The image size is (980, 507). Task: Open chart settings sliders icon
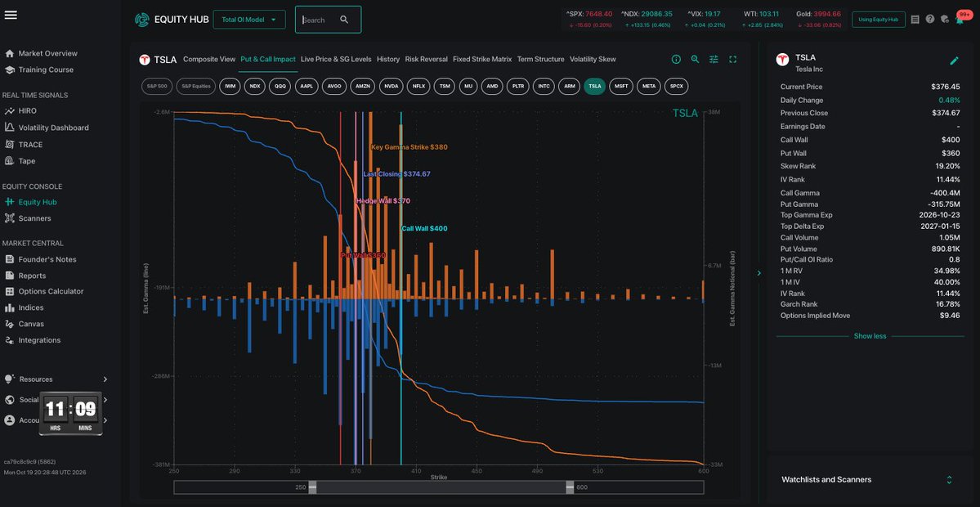[714, 60]
